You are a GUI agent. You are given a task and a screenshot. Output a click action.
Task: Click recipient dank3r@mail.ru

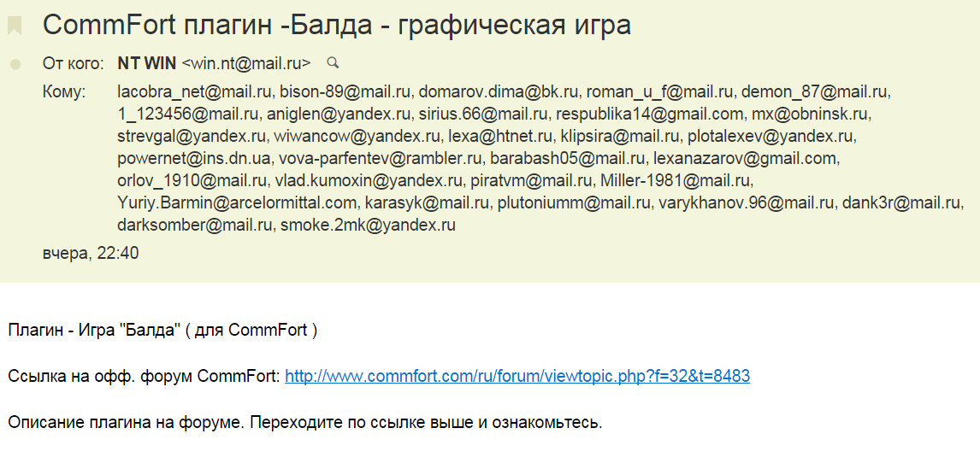tap(902, 203)
